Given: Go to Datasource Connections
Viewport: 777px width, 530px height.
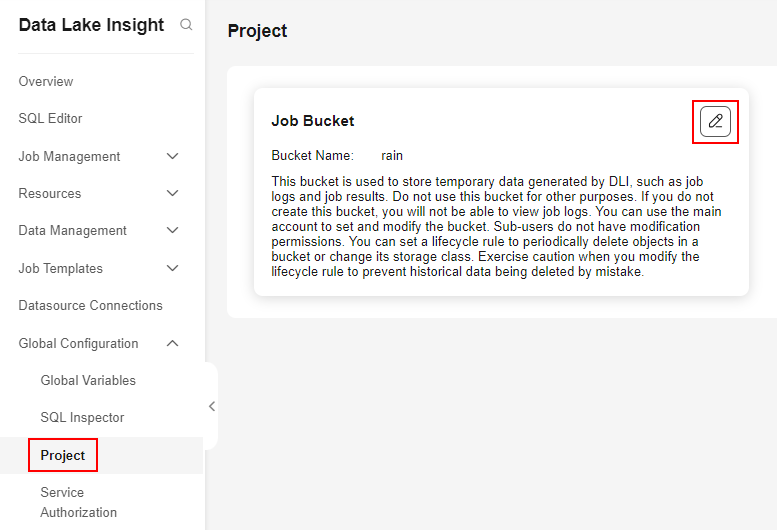Looking at the screenshot, I should point(90,306).
